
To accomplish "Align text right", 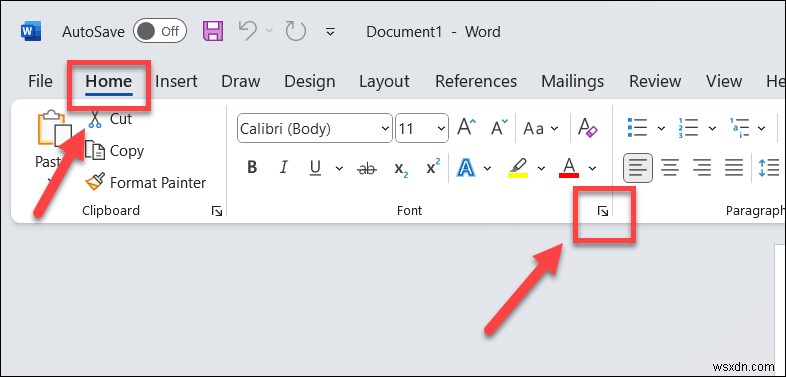I will pos(702,167).
